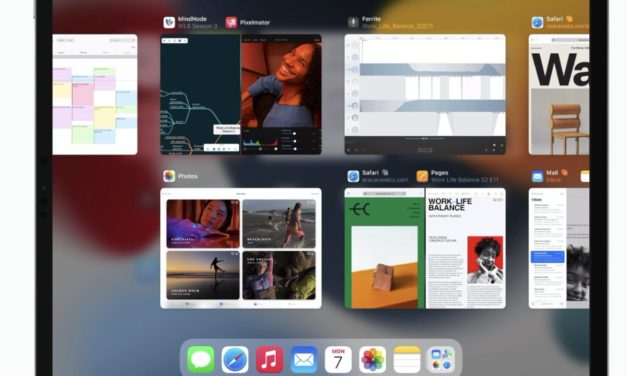The width and height of the screenshot is (627, 376).
Task: Switch to the Pages Work-Life Balance document
Action: tap(466, 248)
